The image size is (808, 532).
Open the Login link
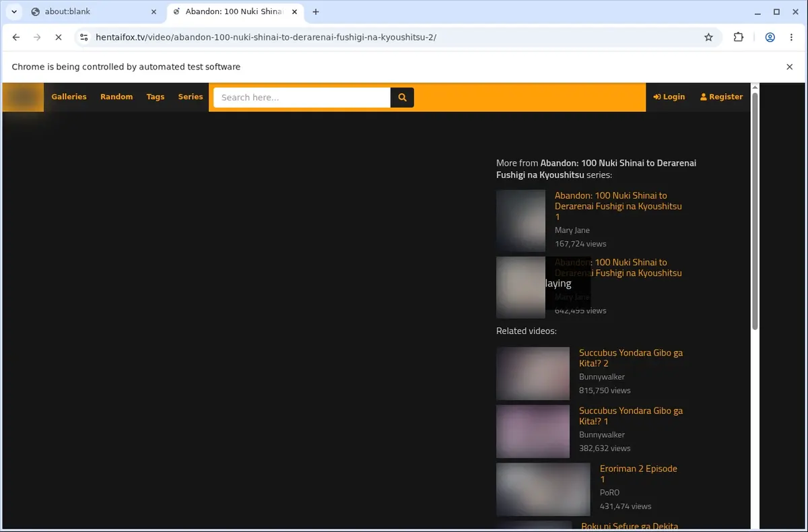(669, 97)
